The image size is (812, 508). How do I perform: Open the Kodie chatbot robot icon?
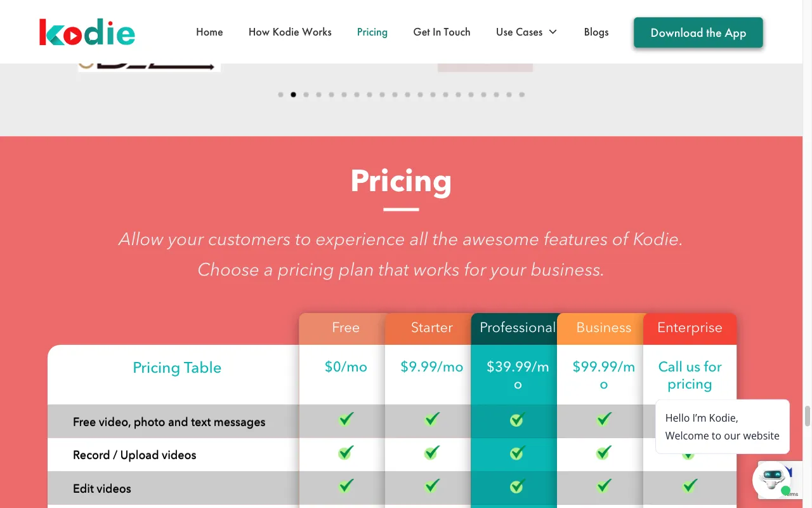coord(772,479)
